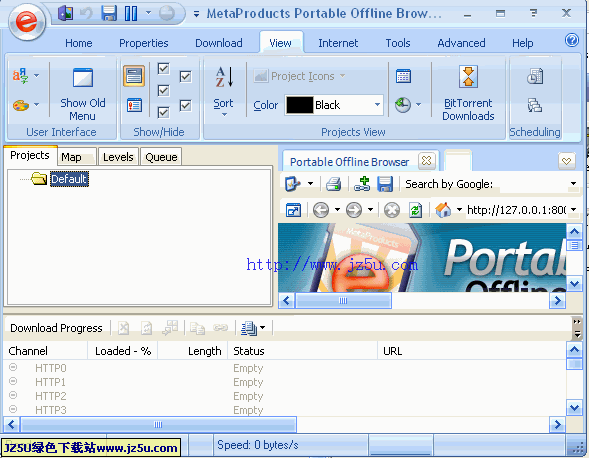Click the address bar URL field
This screenshot has height=458, width=589.
pyautogui.click(x=516, y=210)
